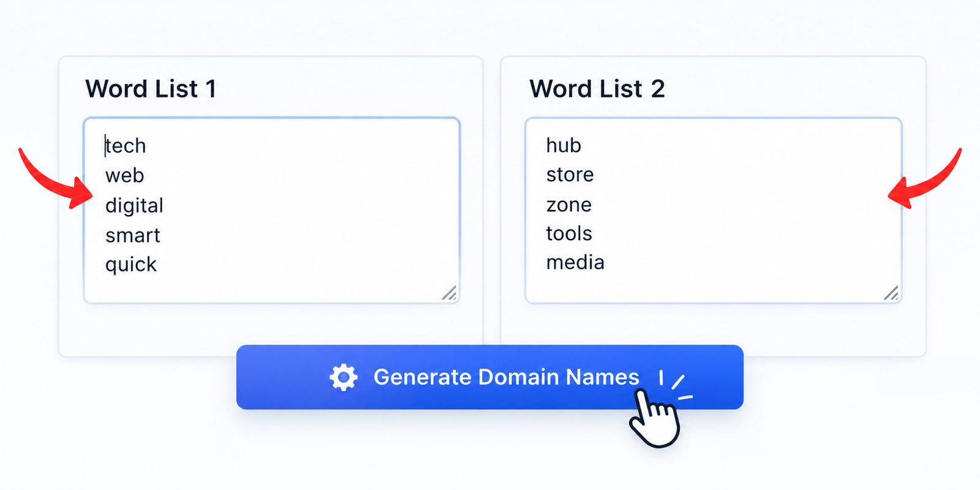This screenshot has width=980, height=490.
Task: Click the resize handle of Word List 2 box
Action: pos(891,293)
